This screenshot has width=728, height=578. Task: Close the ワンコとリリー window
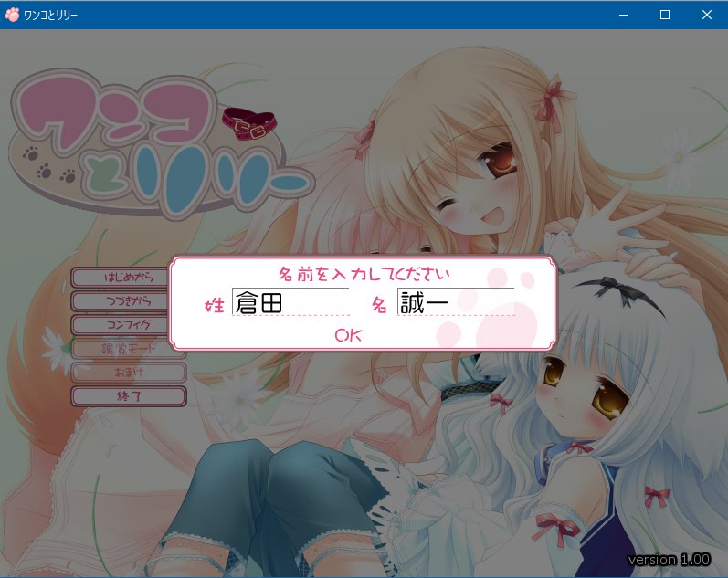click(x=707, y=15)
